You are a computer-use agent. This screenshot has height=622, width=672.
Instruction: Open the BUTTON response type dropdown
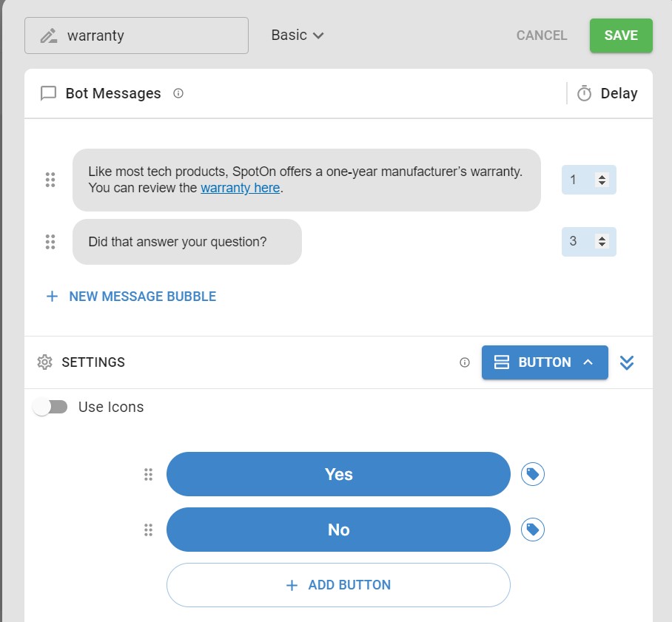[x=545, y=362]
